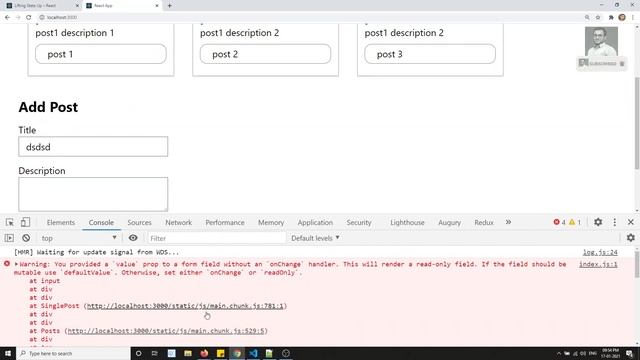Viewport: 640px width, 360px height.
Task: Click the post 2 input field
Action: tap(265, 54)
